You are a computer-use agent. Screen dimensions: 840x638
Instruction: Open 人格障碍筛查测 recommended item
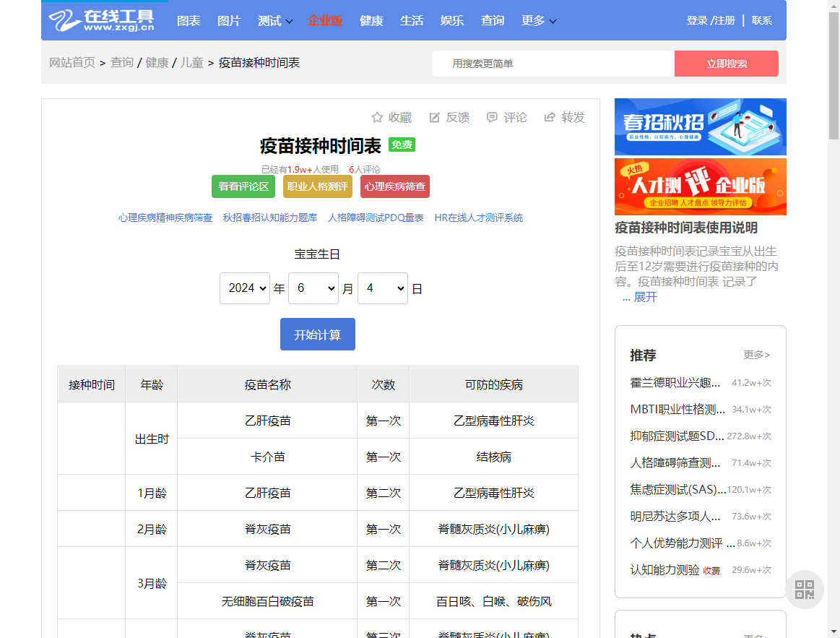pos(675,463)
